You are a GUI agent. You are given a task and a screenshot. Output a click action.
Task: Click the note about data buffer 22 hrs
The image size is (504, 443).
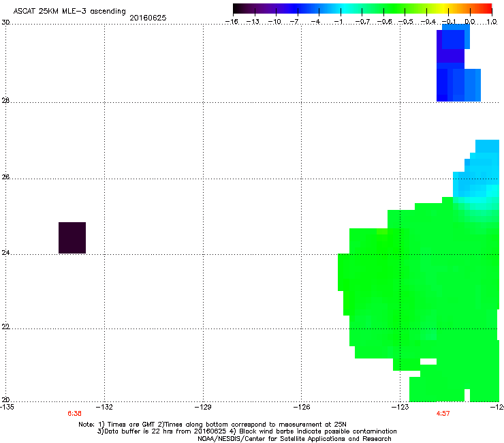[247, 431]
